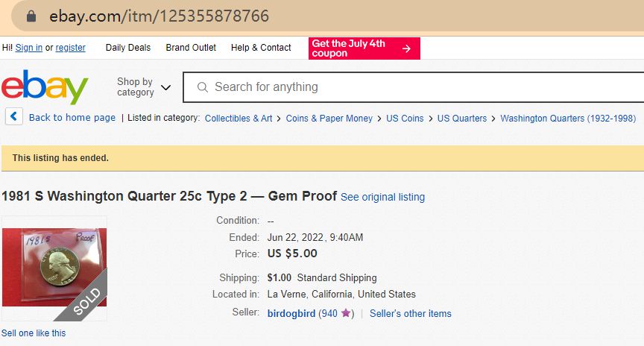Click the search magnifier icon

tap(202, 87)
